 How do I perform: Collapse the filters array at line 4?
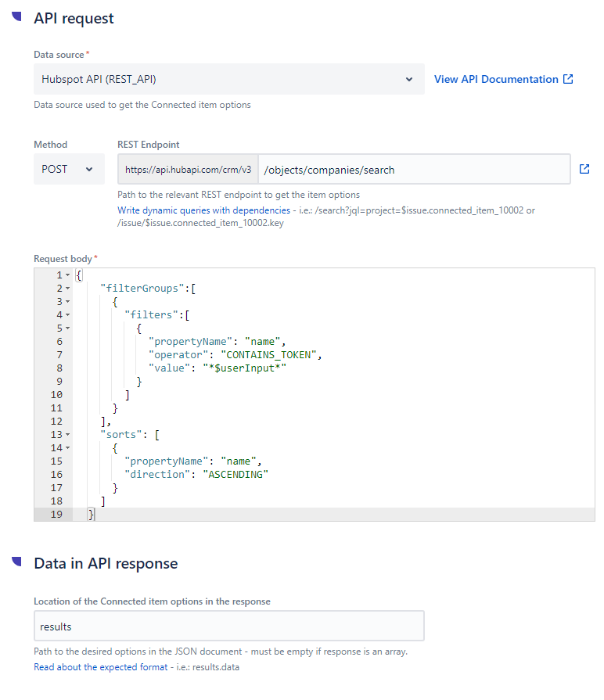(x=68, y=315)
